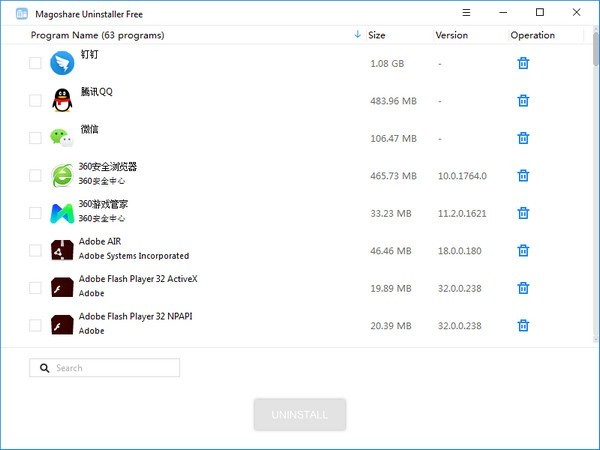Click Adobe Systems Incorporated publisher text
The width and height of the screenshot is (600, 450).
[x=134, y=256]
